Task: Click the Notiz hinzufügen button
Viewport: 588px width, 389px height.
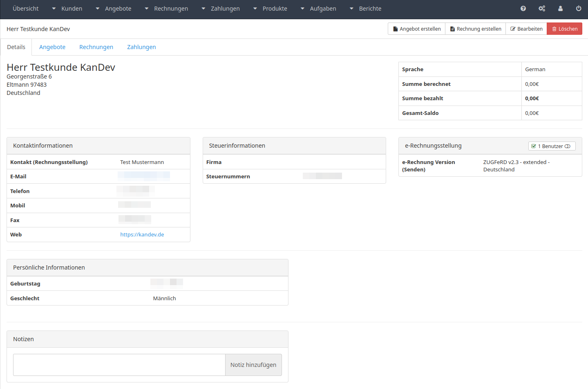Action: pyautogui.click(x=253, y=365)
